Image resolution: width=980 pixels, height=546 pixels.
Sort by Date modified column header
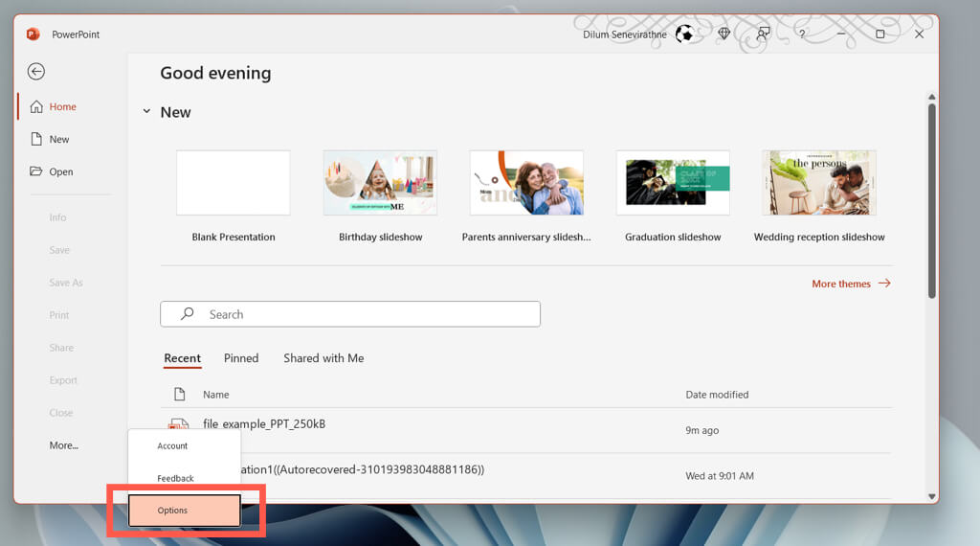(x=717, y=395)
